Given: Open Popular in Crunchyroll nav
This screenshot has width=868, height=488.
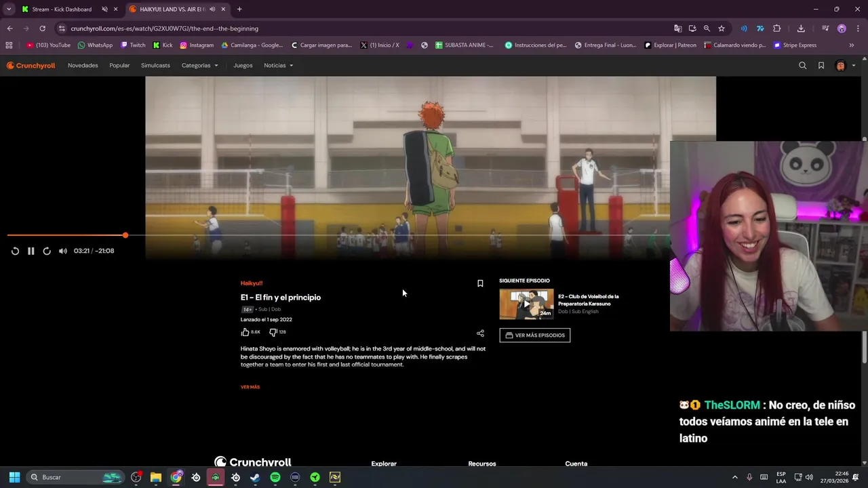Looking at the screenshot, I should 119,66.
